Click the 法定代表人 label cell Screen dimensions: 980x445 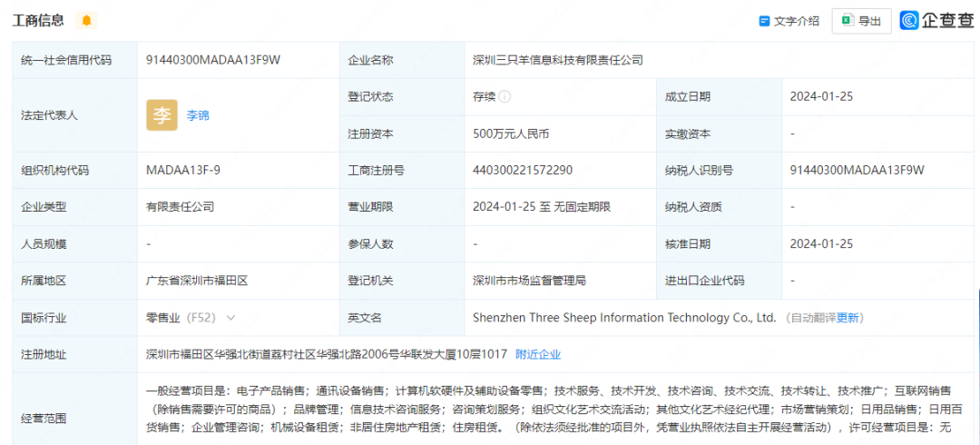coord(75,115)
